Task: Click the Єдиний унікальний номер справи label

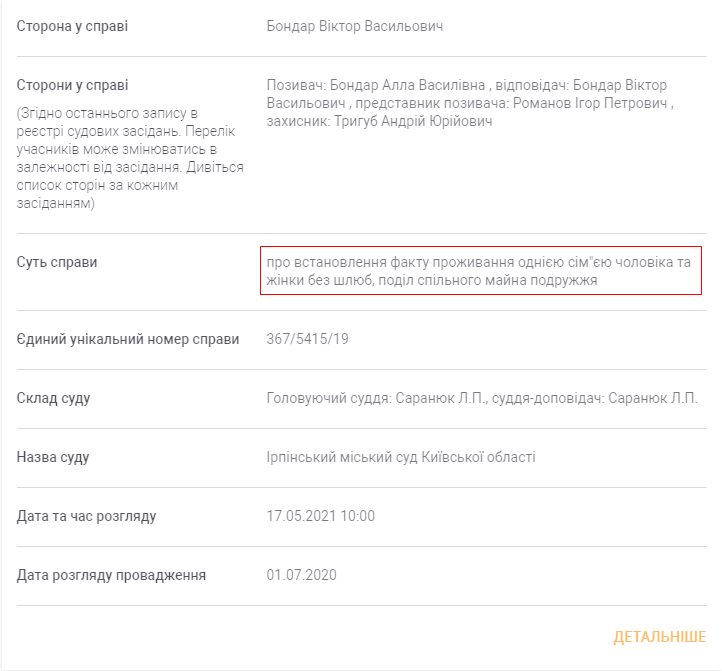Action: [128, 339]
